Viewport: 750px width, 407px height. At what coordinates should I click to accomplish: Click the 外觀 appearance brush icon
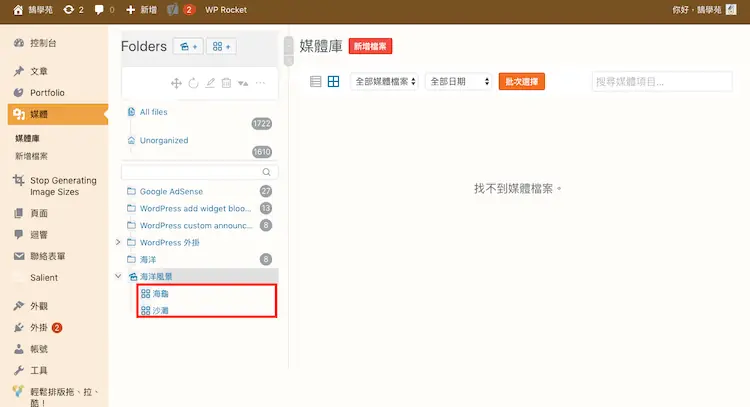click(x=19, y=306)
